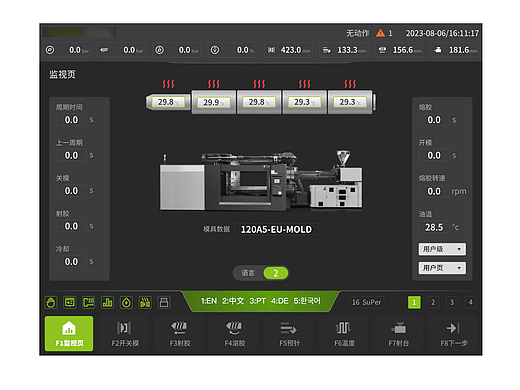Image resolution: width=520 pixels, height=390 pixels.
Task: Click barrel zone temperature 29.8 at nozzle end
Action: pyautogui.click(x=168, y=102)
